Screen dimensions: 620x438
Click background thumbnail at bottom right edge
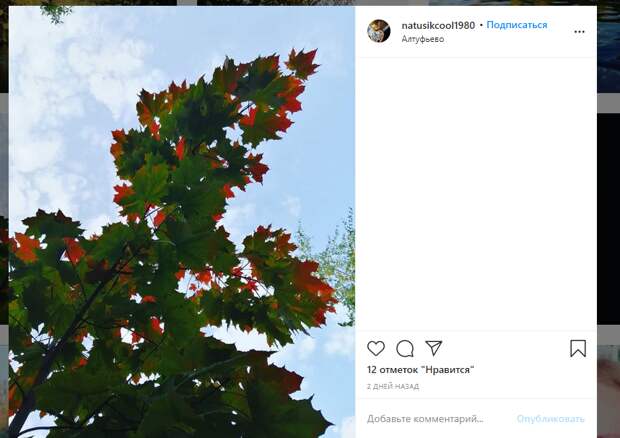click(609, 391)
